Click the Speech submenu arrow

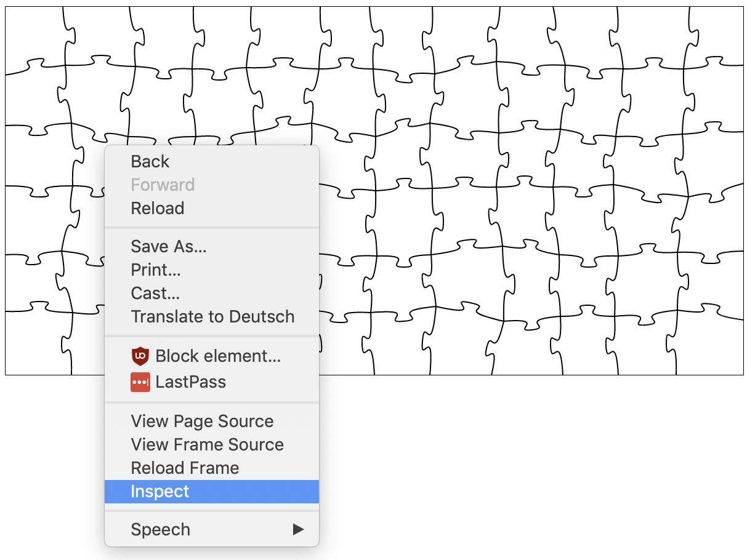pos(300,529)
